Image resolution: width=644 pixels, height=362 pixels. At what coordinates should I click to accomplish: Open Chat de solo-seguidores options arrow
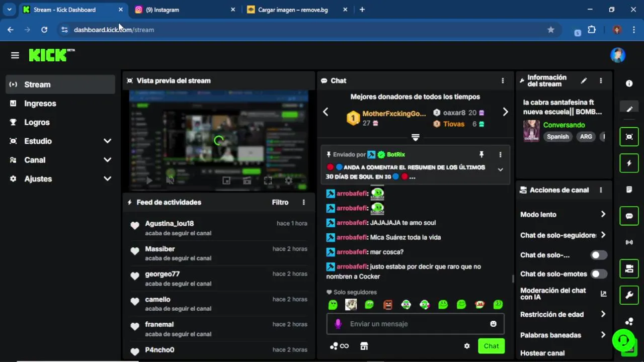[x=603, y=235]
